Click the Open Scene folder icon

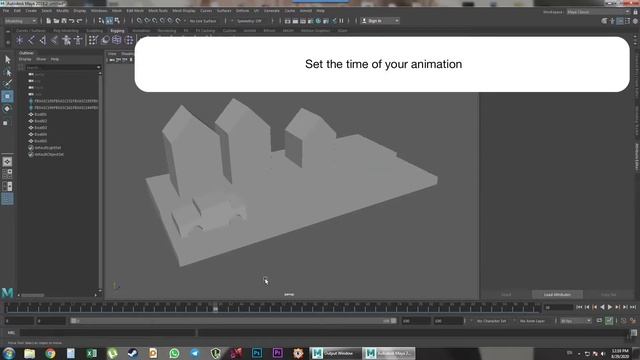(56, 21)
